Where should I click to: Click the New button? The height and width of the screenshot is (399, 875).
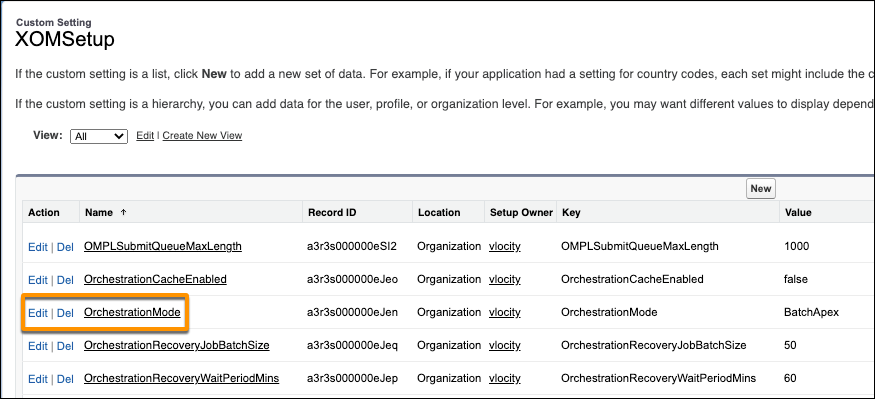[761, 189]
